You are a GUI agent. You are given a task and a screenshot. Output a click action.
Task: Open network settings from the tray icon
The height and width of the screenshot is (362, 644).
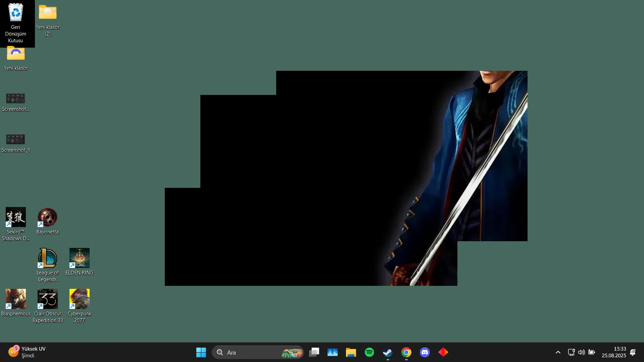[x=571, y=352]
